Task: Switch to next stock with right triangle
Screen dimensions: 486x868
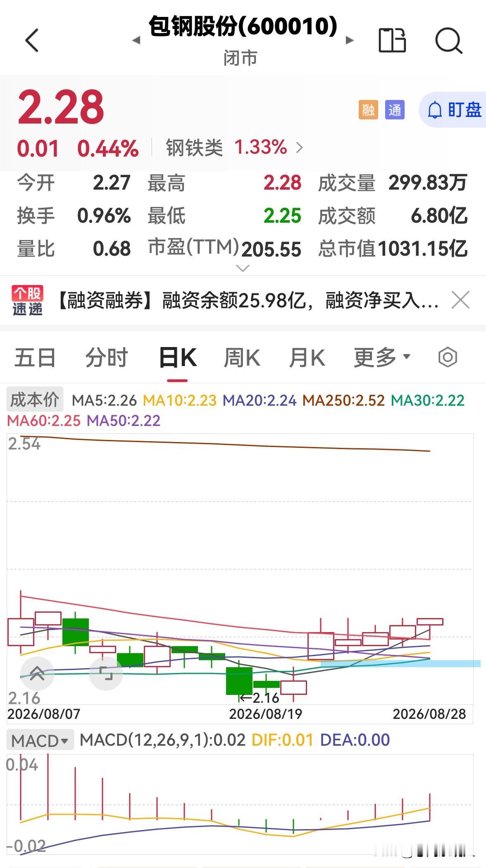Action: (350, 40)
